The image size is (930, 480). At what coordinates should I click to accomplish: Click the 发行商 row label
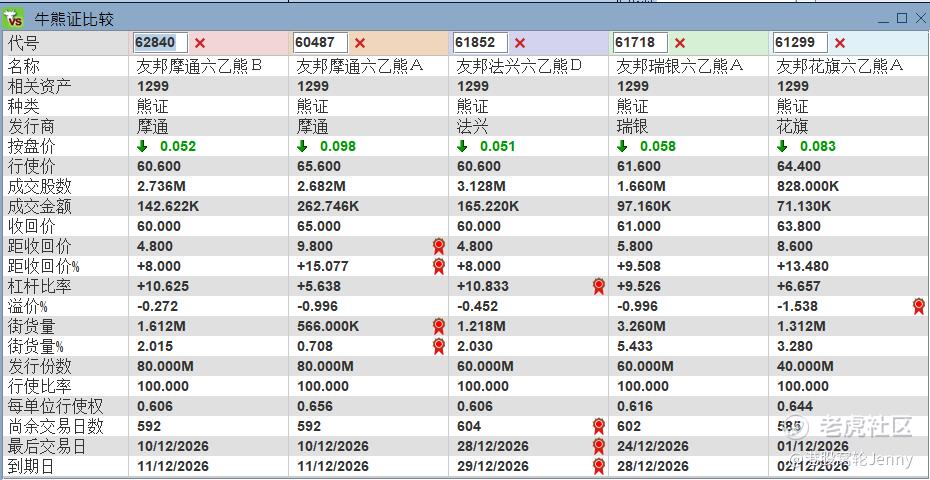click(31, 126)
